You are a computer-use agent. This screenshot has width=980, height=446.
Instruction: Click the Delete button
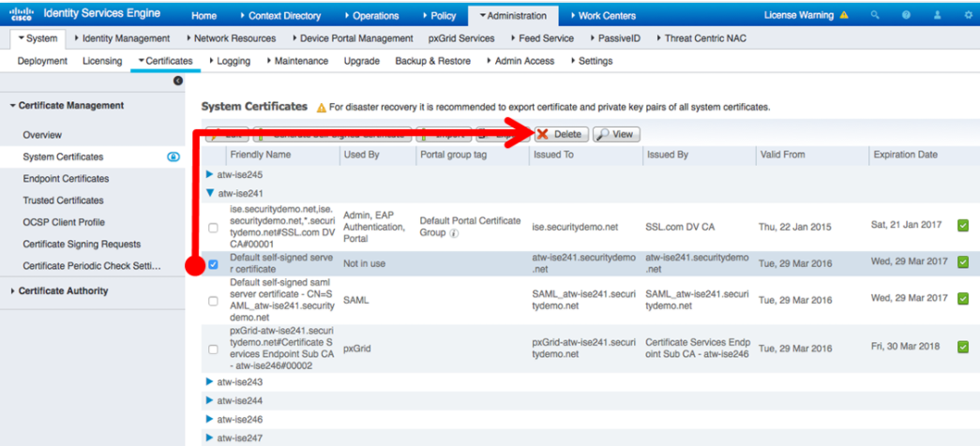click(x=561, y=134)
